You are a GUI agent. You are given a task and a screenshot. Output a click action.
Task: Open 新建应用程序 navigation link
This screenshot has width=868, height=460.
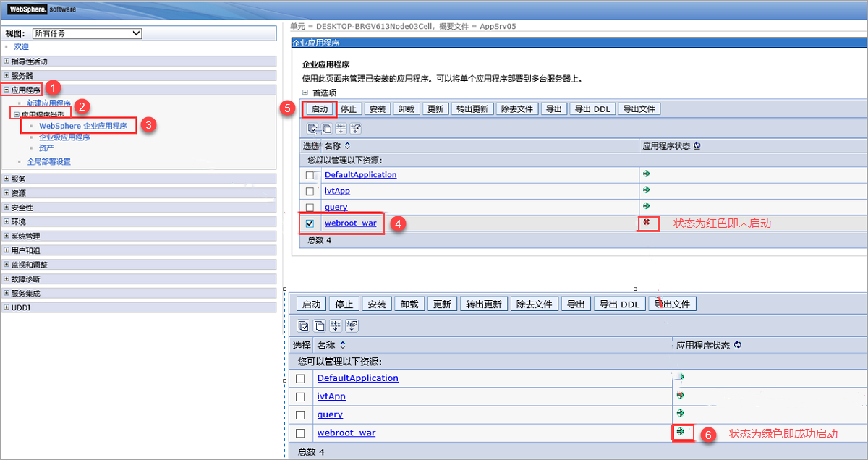point(48,103)
